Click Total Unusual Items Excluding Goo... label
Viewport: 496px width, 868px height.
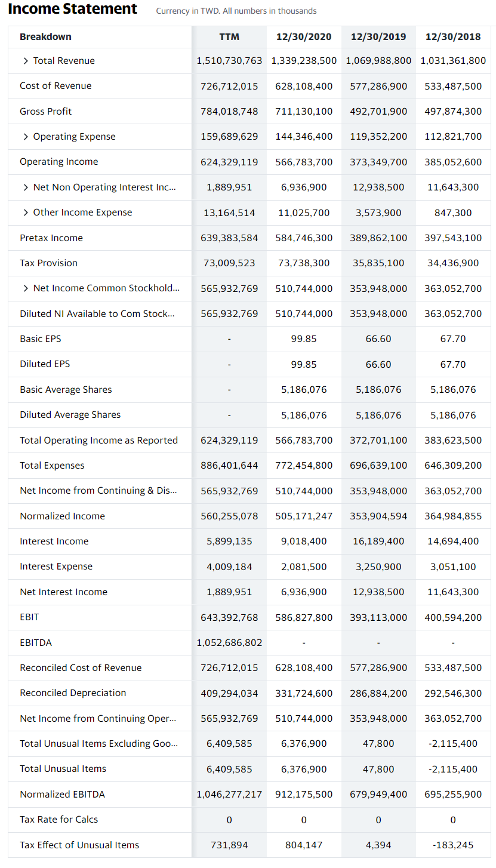(98, 744)
